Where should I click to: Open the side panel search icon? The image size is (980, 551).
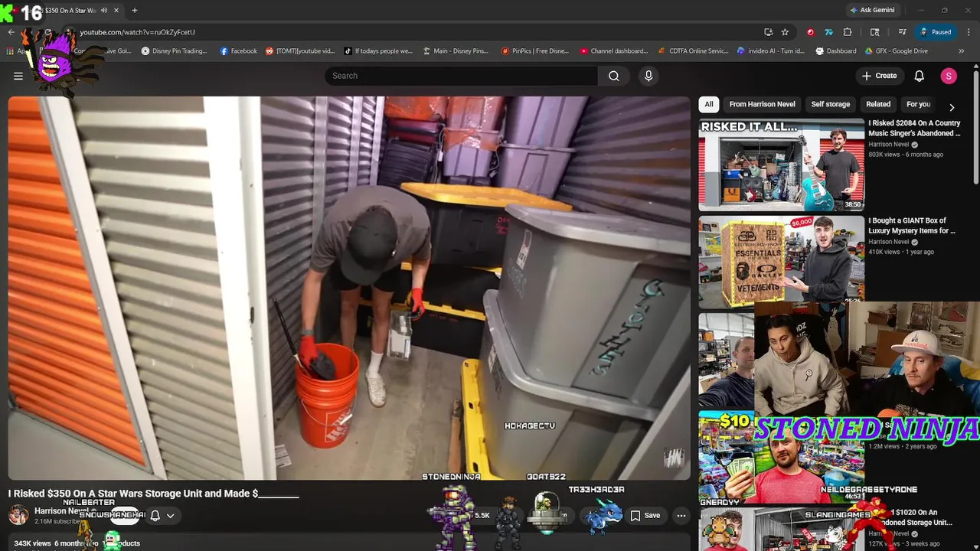[875, 32]
